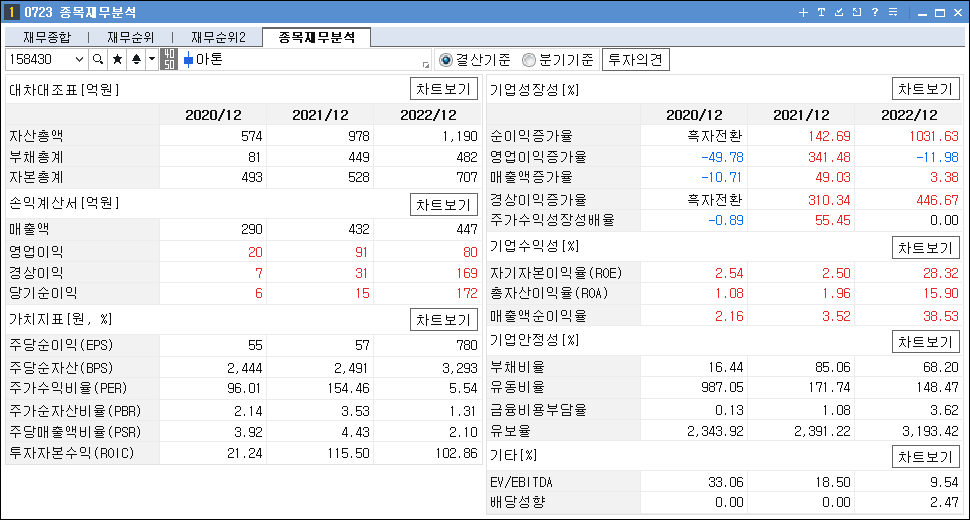The width and height of the screenshot is (970, 520).
Task: Click the 2022/12 자산총액 value 1,190
Action: (x=460, y=136)
